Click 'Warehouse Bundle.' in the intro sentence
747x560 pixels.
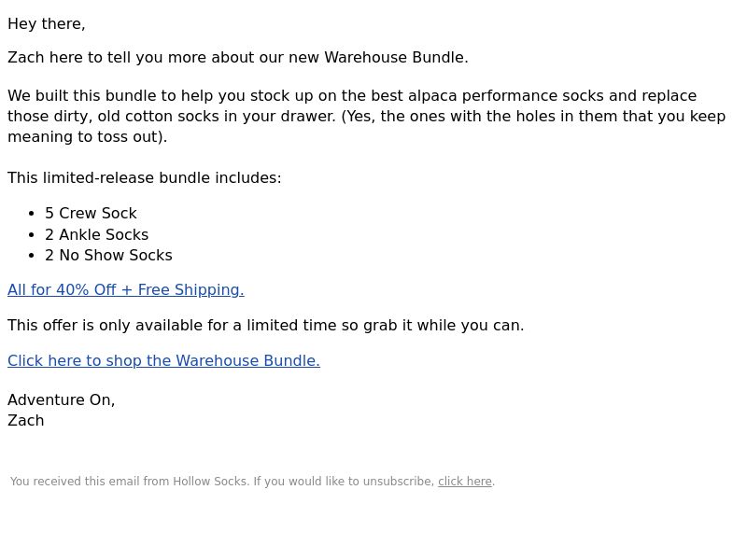click(396, 57)
